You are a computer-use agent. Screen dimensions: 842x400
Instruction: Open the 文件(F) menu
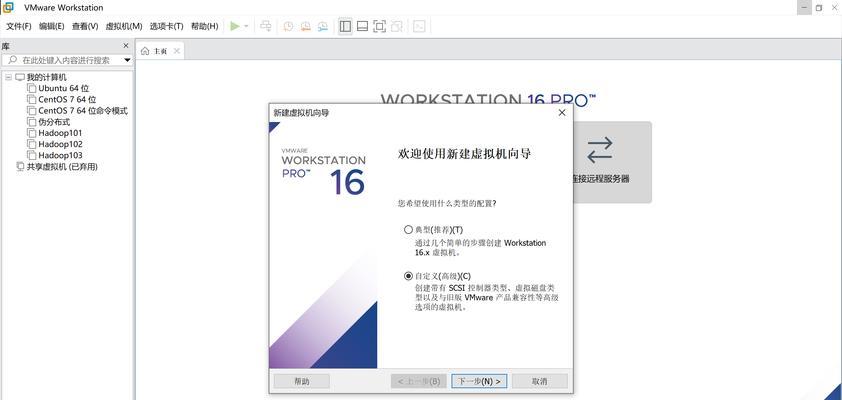coord(19,26)
